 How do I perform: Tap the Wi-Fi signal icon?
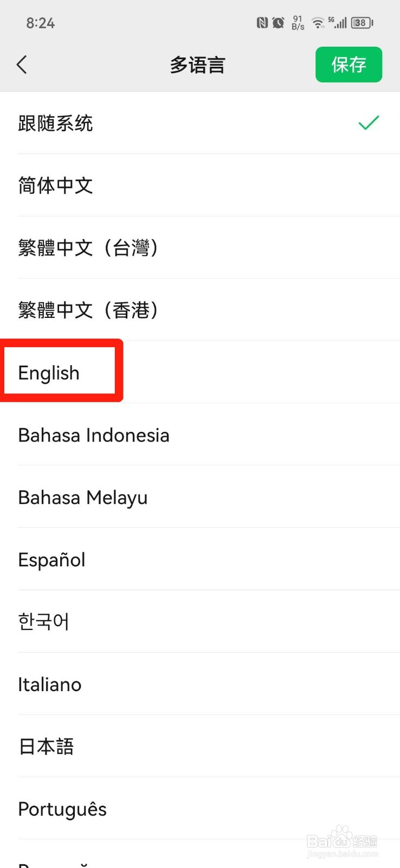pos(318,23)
